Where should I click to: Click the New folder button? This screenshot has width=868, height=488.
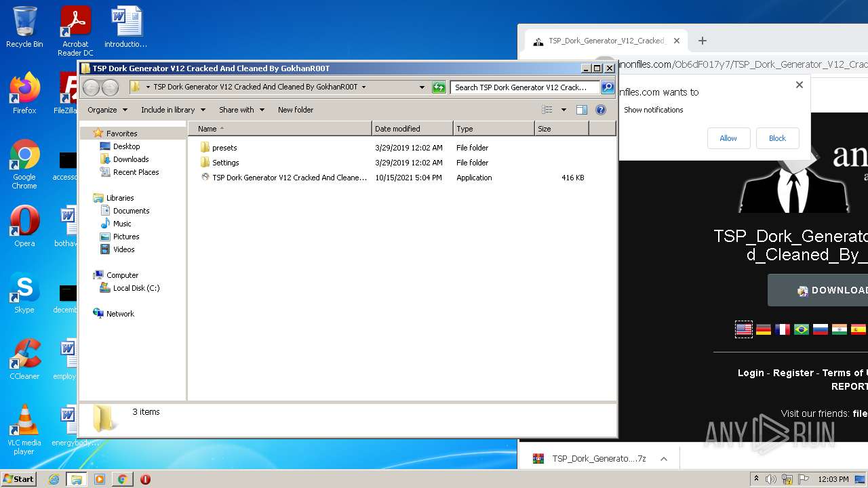(296, 110)
